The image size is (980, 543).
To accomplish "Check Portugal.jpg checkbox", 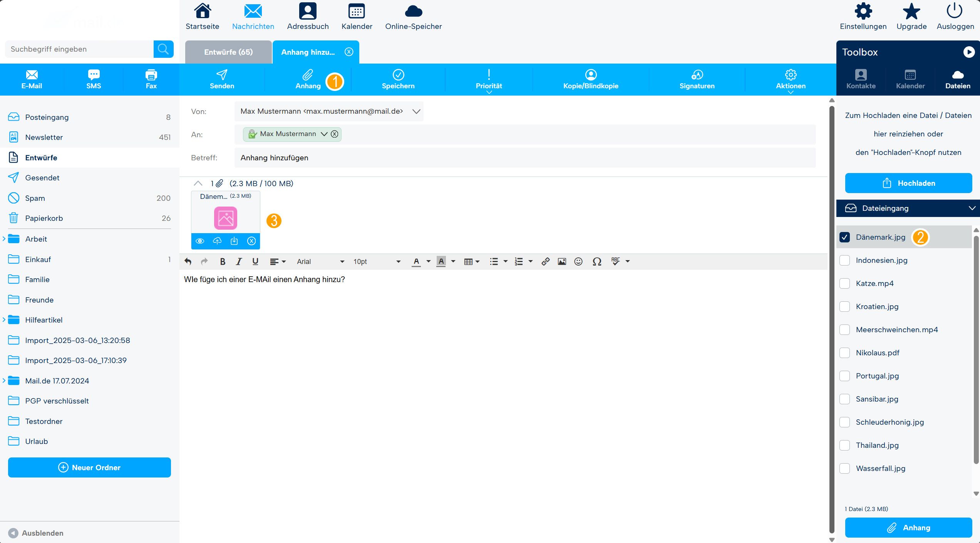I will (845, 376).
